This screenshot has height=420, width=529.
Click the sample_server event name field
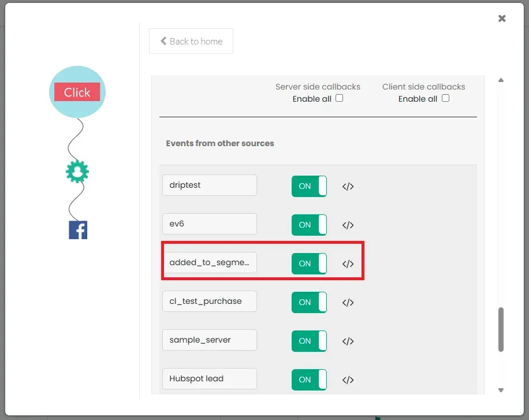tap(210, 340)
